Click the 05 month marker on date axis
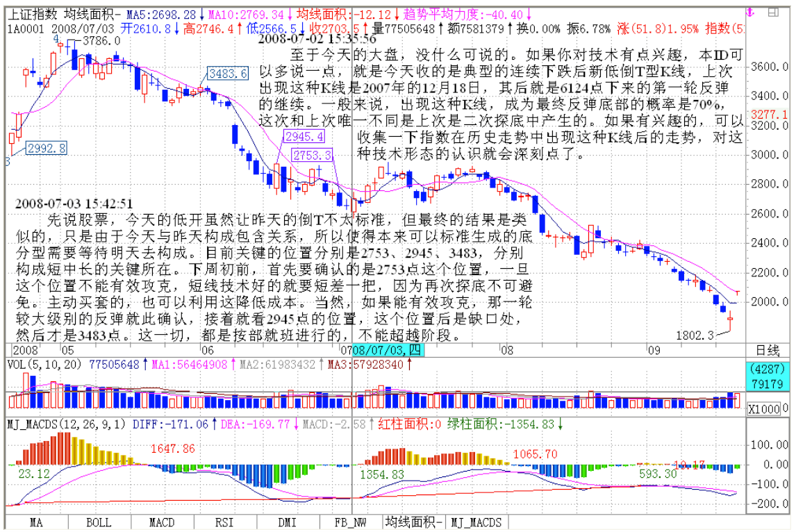796x532 pixels. pos(67,350)
